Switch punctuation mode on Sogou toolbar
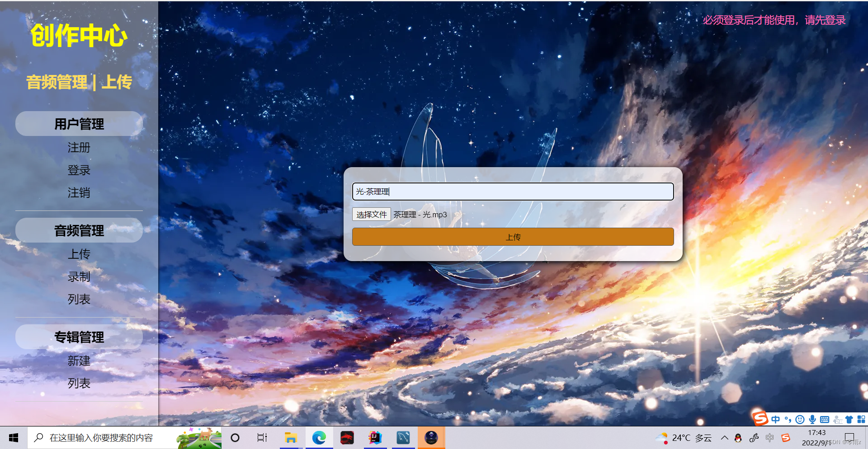 pyautogui.click(x=788, y=419)
